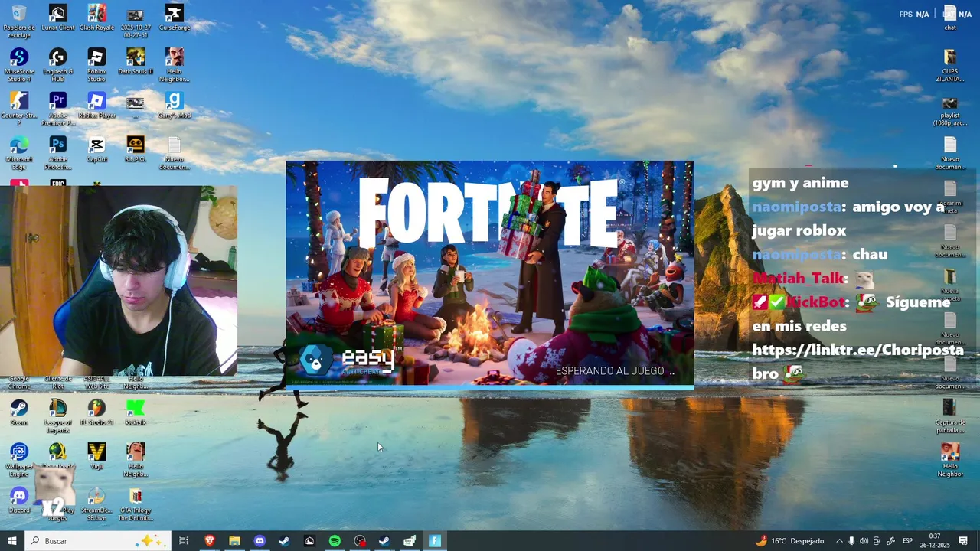Open Spotify from the taskbar
The image size is (980, 551).
[x=335, y=541]
